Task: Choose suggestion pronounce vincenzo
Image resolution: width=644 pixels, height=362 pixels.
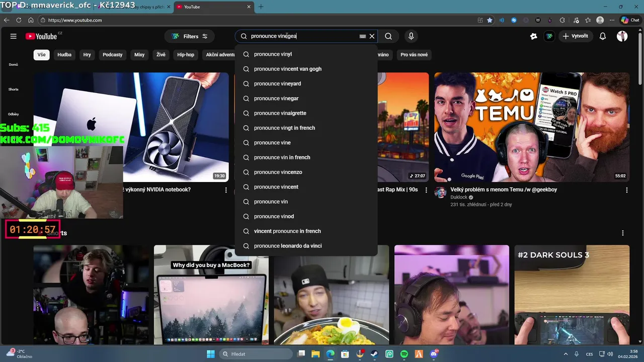Action: (306, 172)
